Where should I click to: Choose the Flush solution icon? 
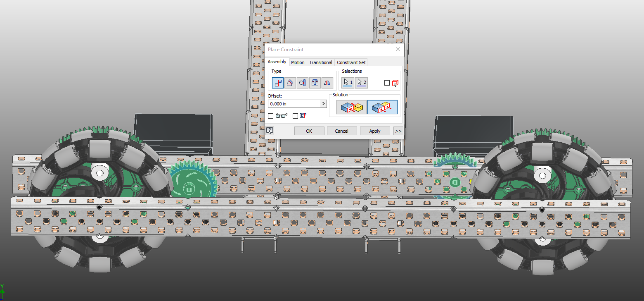point(382,107)
